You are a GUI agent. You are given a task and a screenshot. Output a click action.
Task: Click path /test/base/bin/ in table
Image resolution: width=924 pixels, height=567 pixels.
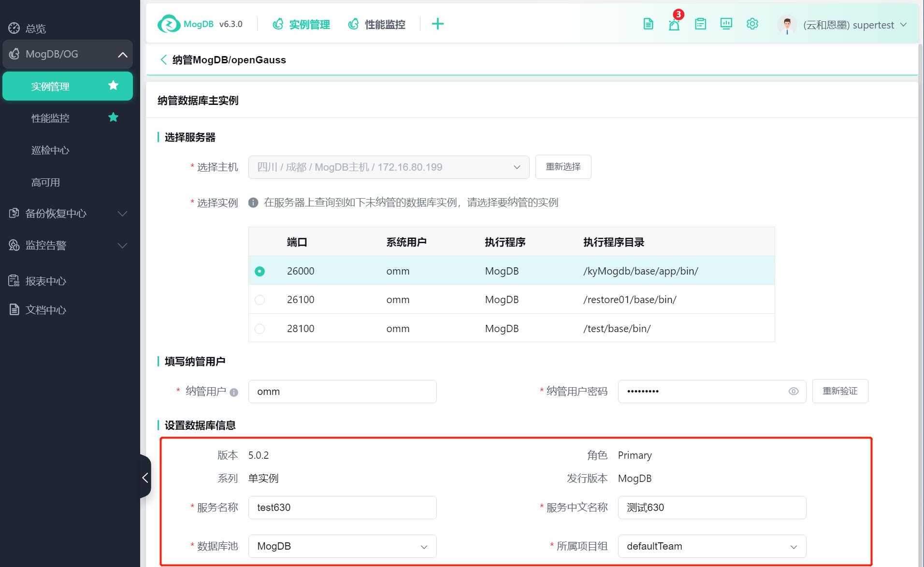(617, 329)
